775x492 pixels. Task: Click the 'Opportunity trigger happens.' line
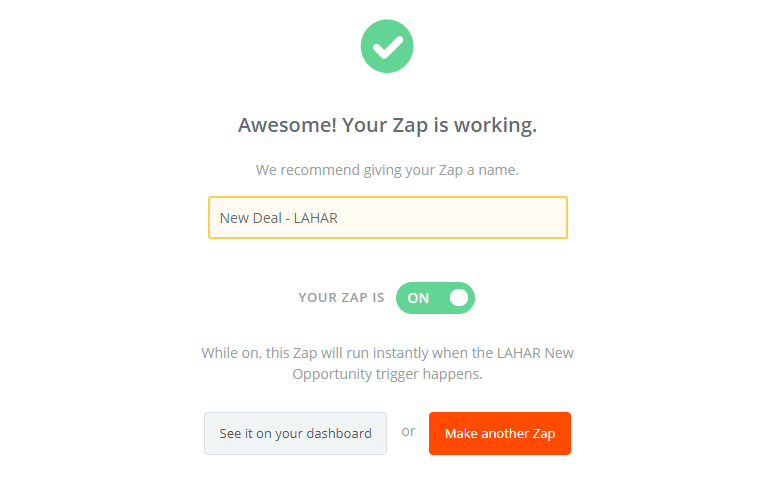point(387,374)
